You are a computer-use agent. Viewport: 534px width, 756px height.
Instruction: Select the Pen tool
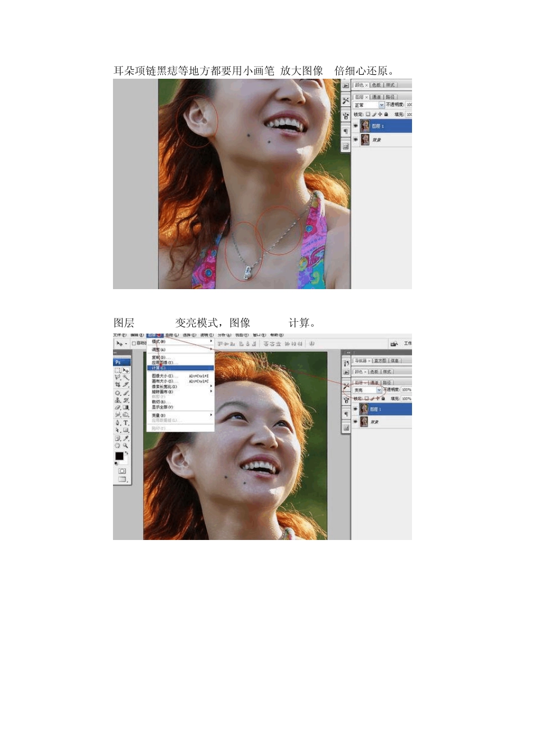coord(117,422)
